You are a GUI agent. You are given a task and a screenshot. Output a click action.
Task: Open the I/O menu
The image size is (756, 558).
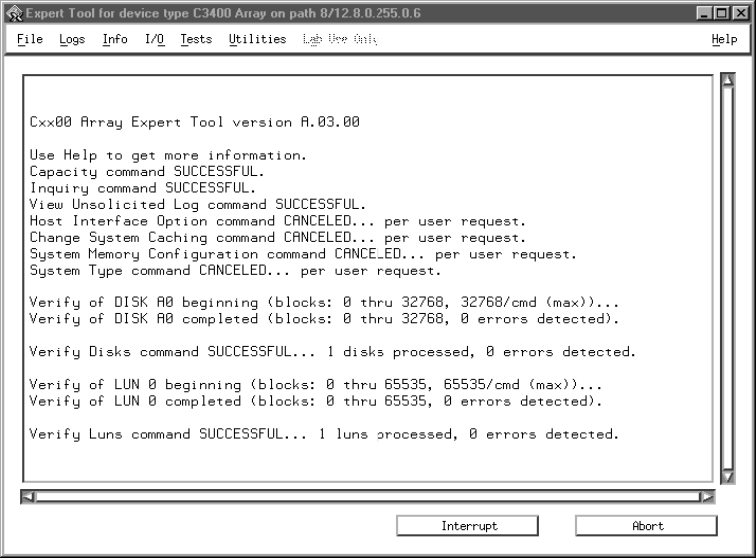pos(154,39)
